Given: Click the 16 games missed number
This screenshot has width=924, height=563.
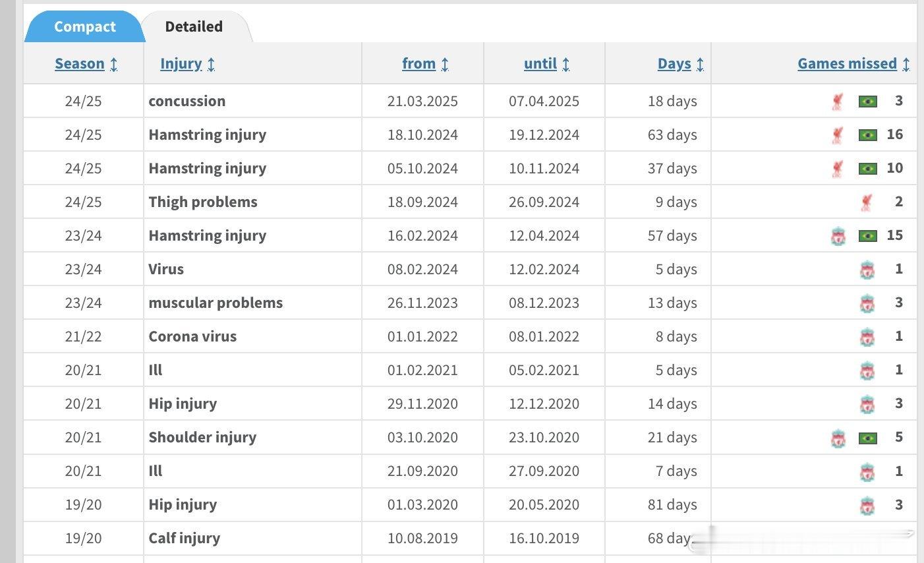Looking at the screenshot, I should point(894,134).
